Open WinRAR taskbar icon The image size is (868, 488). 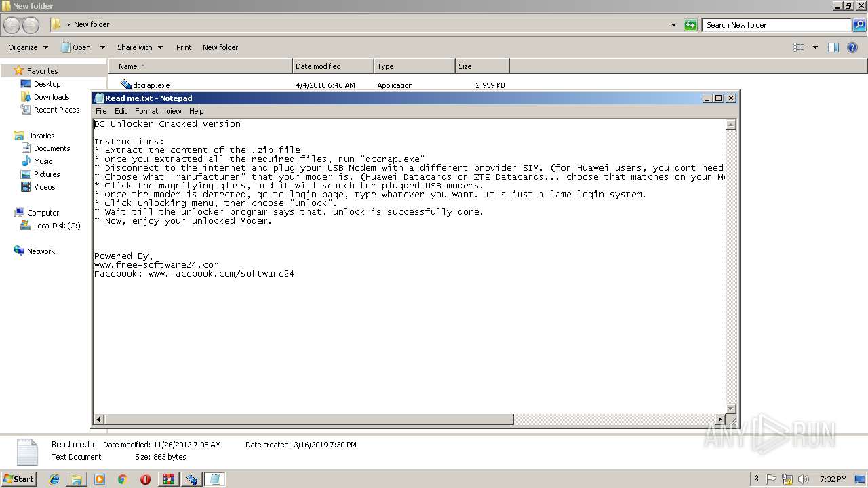point(168,479)
